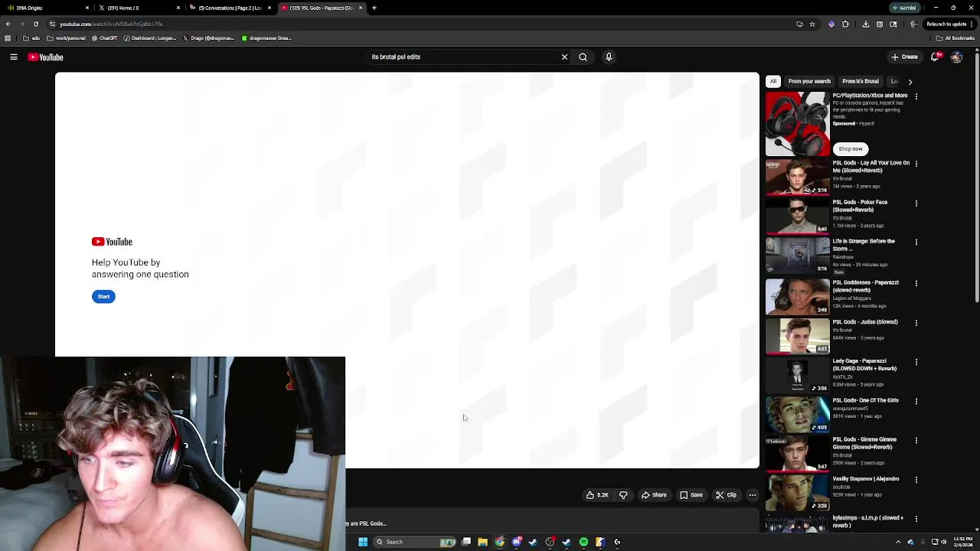Open menu for Life is Strange video
The image size is (980, 551).
(916, 243)
